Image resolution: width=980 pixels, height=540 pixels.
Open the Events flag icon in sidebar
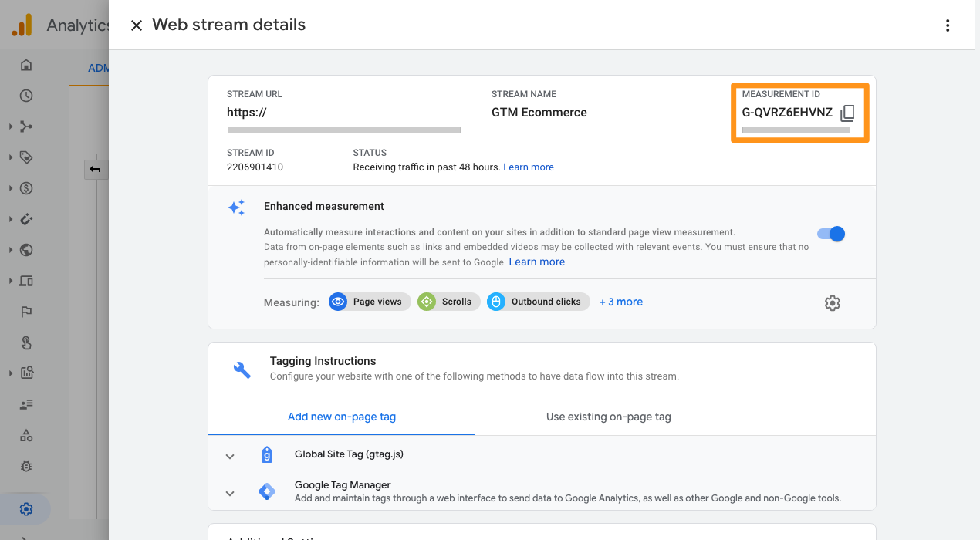[x=26, y=312]
